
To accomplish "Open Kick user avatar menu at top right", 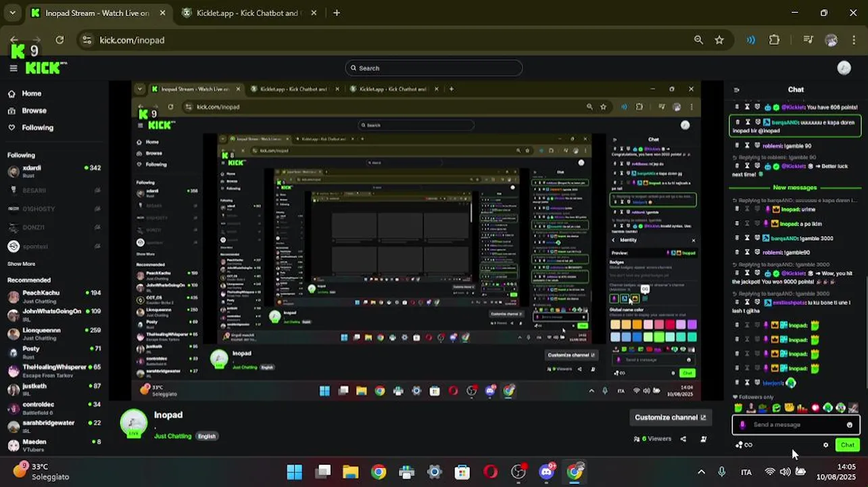I will pyautogui.click(x=844, y=68).
